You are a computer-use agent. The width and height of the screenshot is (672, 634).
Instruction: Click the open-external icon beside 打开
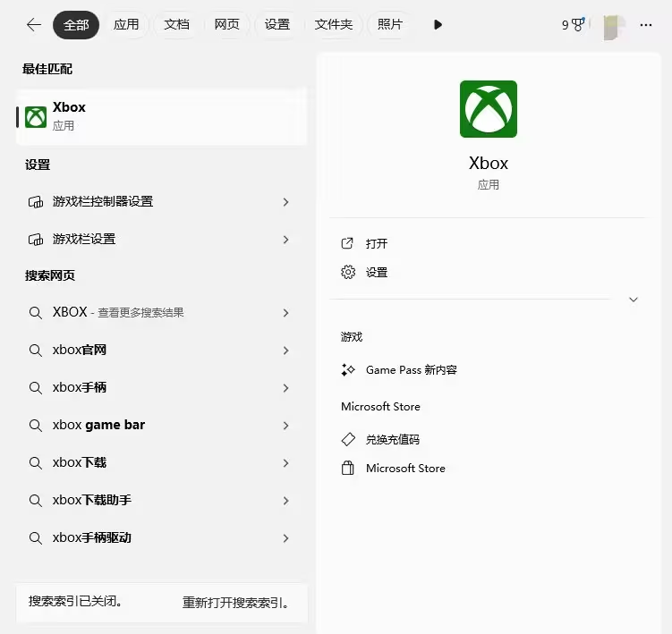point(347,243)
